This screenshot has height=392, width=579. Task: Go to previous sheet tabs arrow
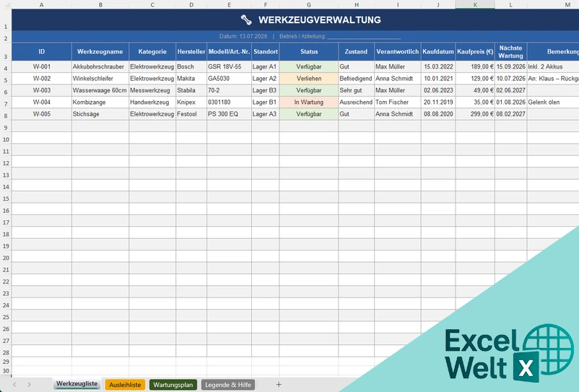click(14, 385)
